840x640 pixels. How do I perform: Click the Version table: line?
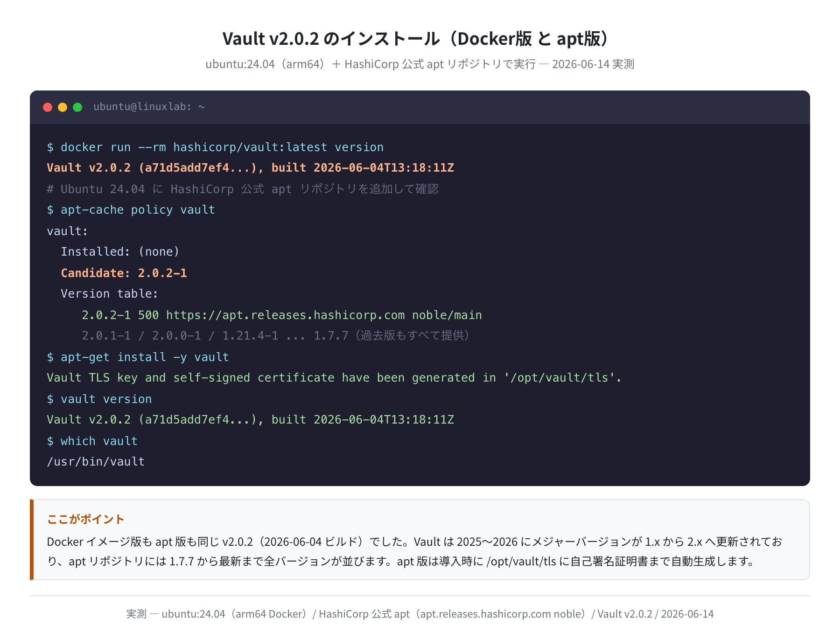[x=110, y=294]
